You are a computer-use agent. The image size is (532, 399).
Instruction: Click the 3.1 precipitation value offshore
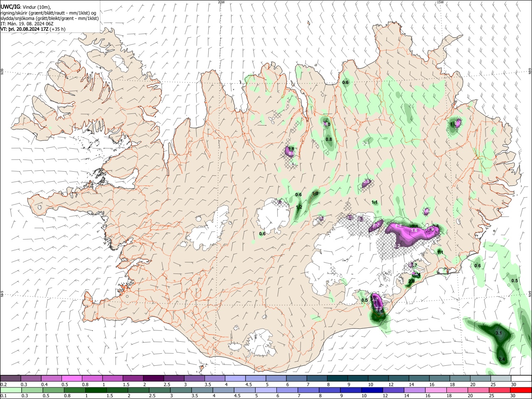[x=499, y=333]
